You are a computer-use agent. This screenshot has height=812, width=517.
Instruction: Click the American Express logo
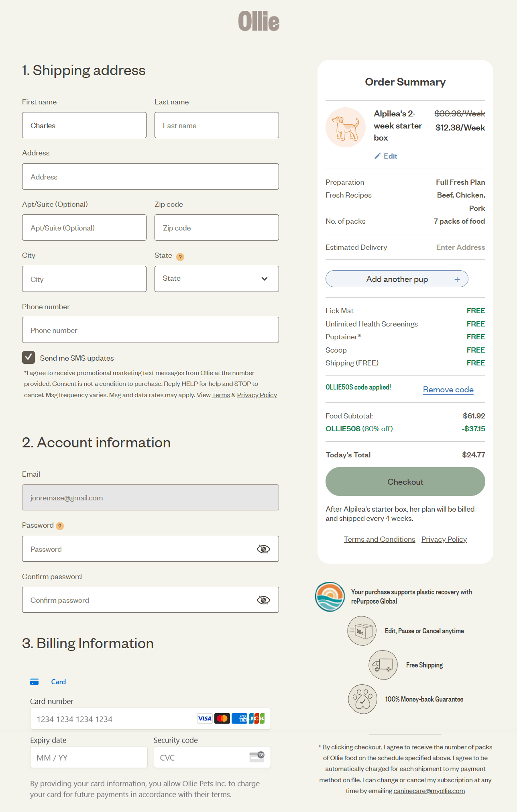click(240, 718)
